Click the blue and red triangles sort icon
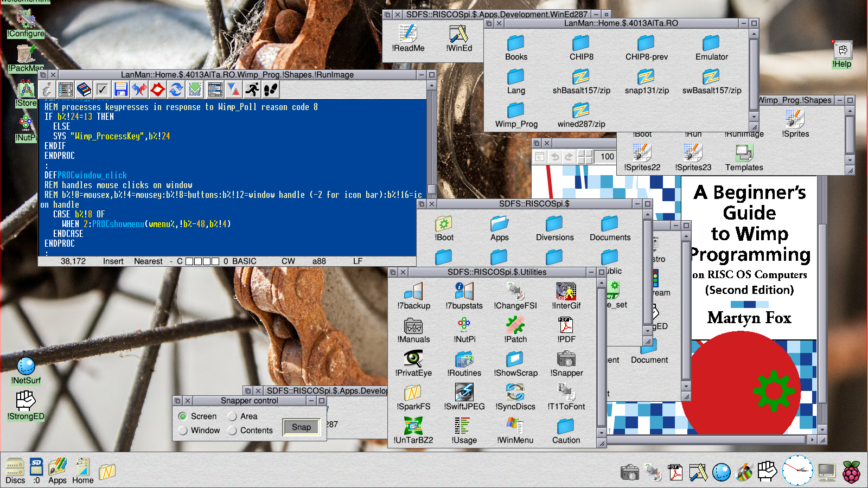The height and width of the screenshot is (488, 868). pyautogui.click(x=234, y=89)
